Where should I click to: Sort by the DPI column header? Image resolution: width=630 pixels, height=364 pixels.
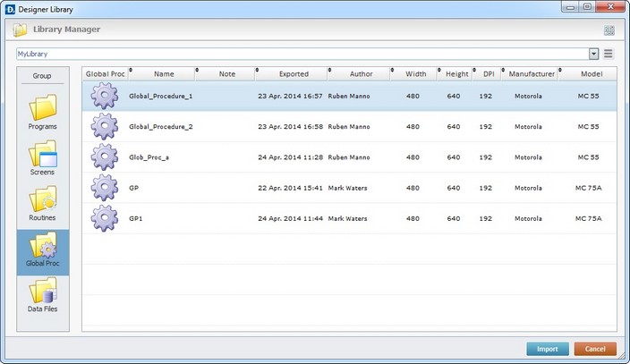coord(489,74)
